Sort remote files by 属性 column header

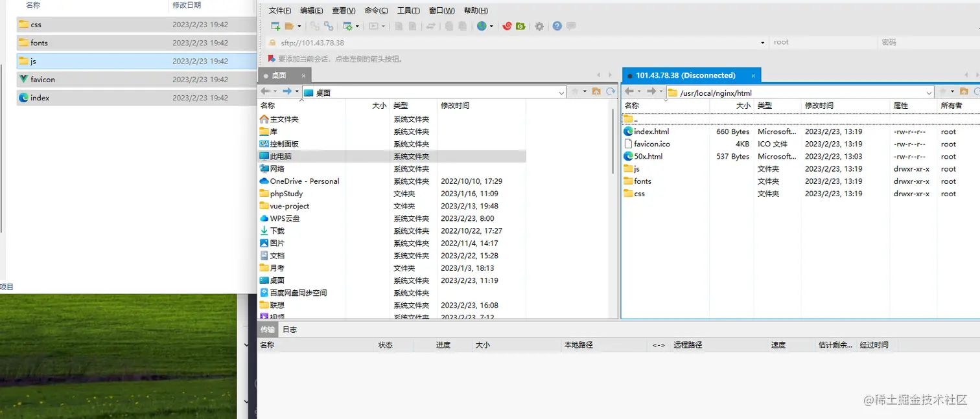point(914,106)
